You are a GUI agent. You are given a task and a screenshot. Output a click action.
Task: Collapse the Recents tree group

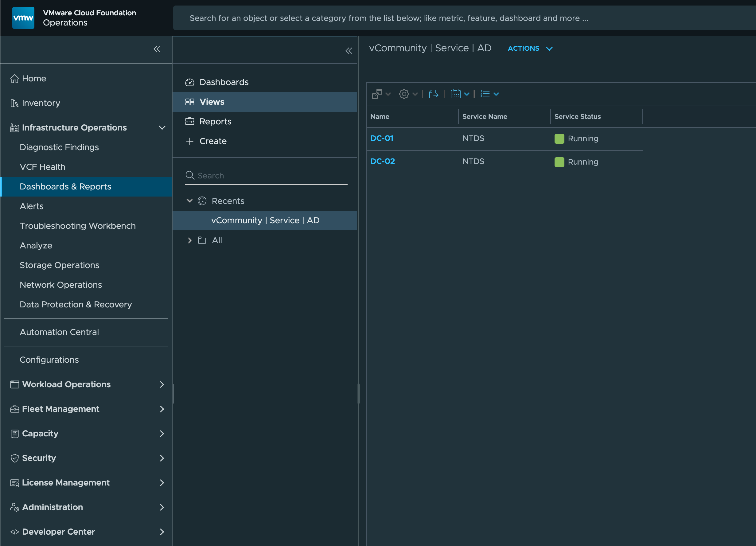click(x=190, y=201)
